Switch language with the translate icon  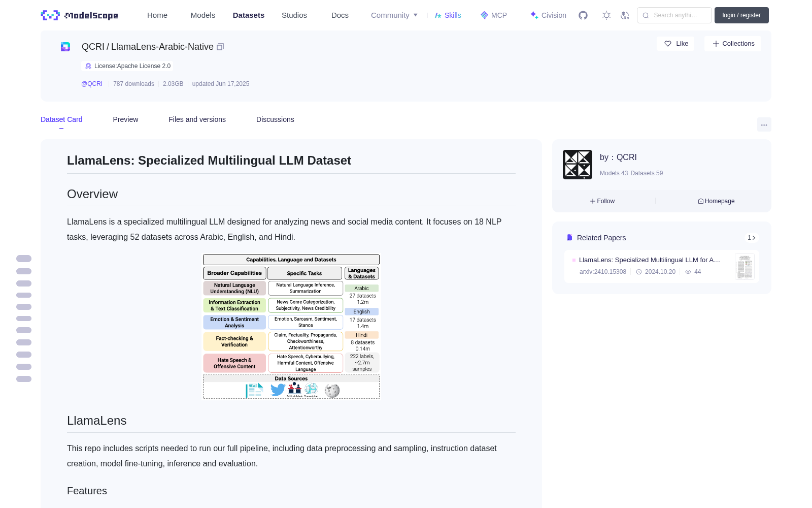pyautogui.click(x=625, y=15)
